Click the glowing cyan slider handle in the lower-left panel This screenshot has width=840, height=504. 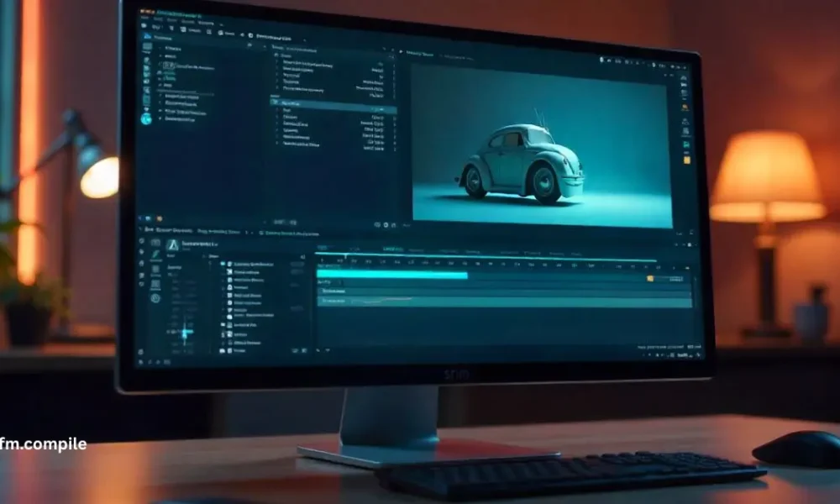coord(185,333)
